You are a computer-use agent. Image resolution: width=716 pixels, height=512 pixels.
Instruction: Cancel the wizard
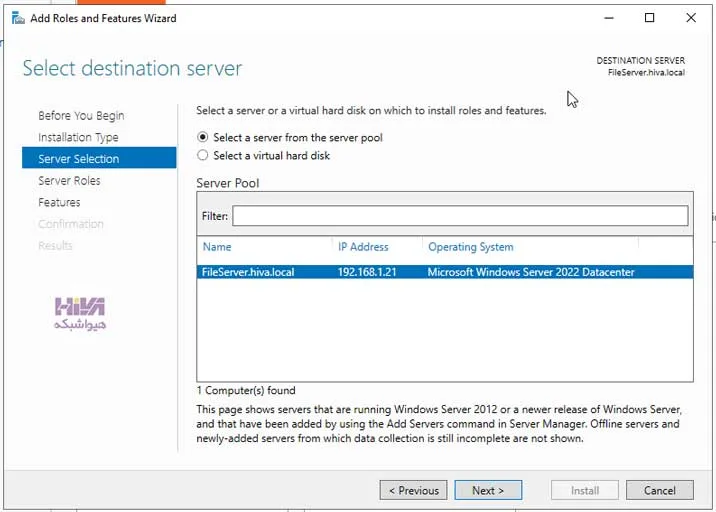(660, 490)
